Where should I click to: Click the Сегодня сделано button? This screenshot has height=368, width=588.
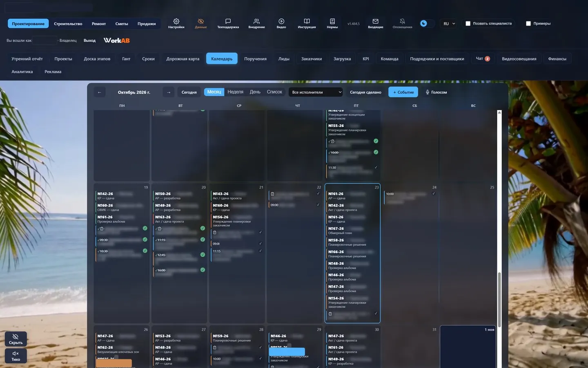(x=365, y=92)
